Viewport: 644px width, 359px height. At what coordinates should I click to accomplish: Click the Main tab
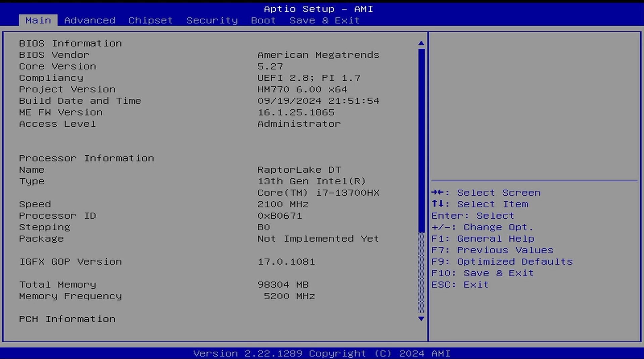(x=38, y=20)
